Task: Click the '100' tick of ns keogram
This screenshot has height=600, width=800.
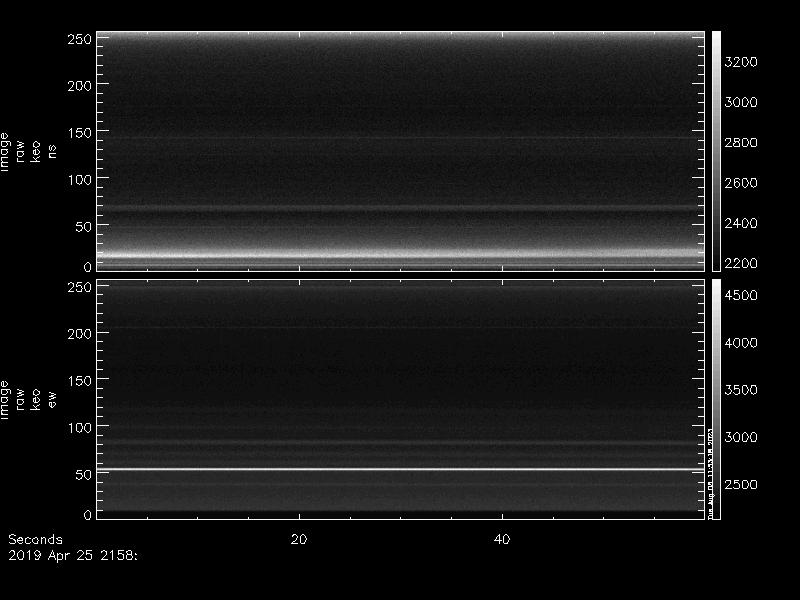Action: (80, 180)
